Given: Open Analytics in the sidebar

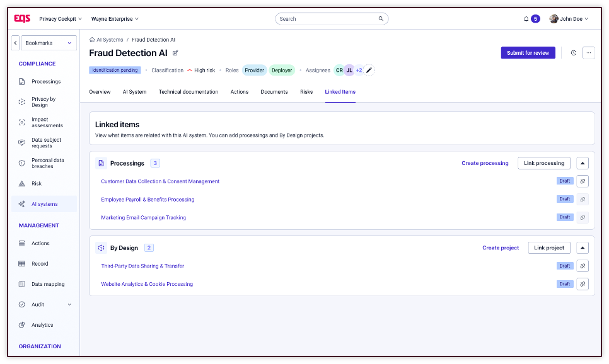Looking at the screenshot, I should [44, 325].
